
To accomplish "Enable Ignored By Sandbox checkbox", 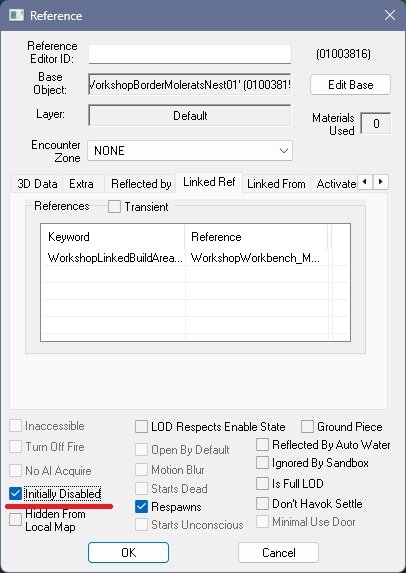I will pyautogui.click(x=262, y=463).
